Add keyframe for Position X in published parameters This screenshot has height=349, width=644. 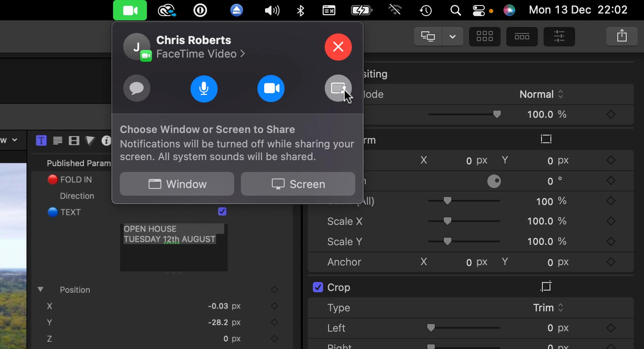coord(274,306)
